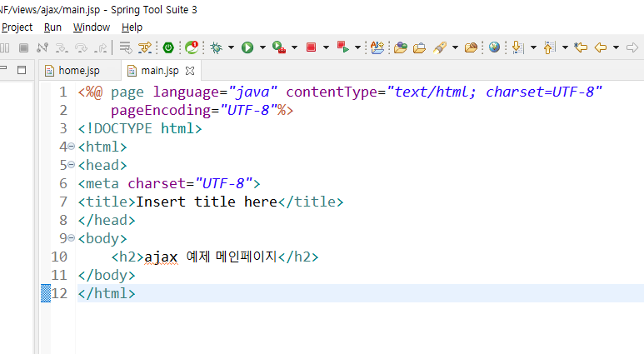The width and height of the screenshot is (644, 354).
Task: Click the Previous Annotation up-arrow icon
Action: [550, 47]
